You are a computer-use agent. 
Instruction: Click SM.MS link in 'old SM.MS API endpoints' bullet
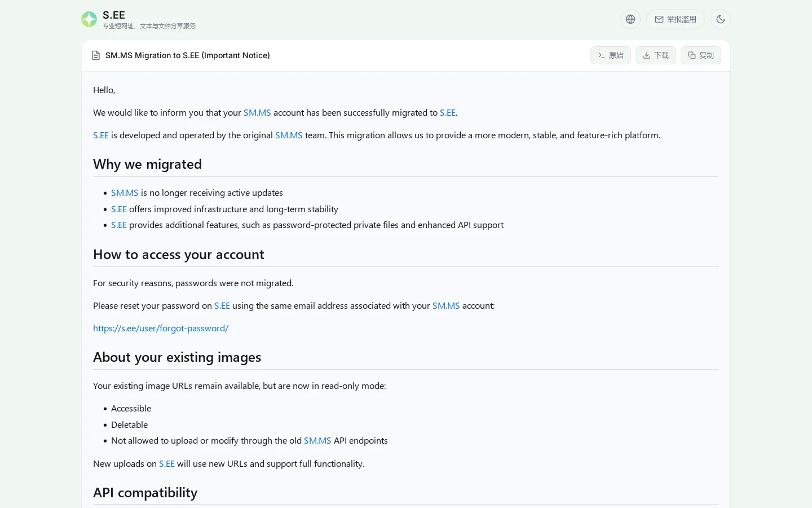tap(317, 441)
